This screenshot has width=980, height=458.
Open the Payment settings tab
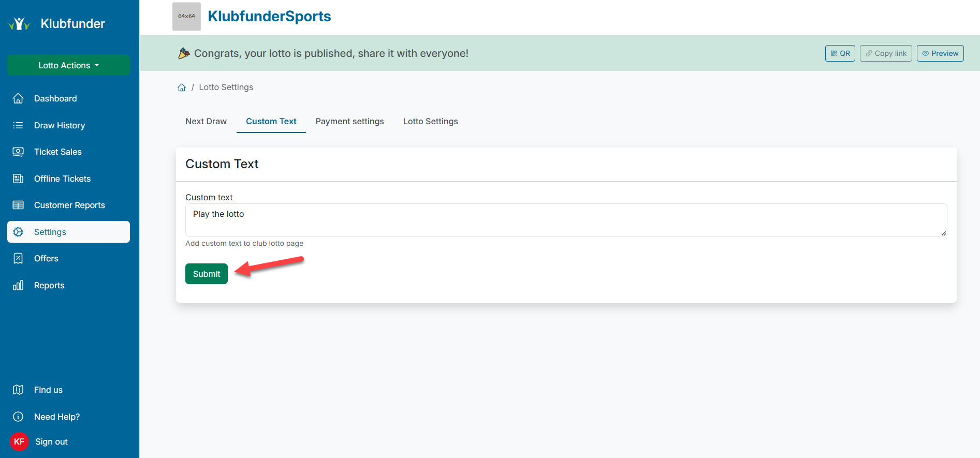349,121
